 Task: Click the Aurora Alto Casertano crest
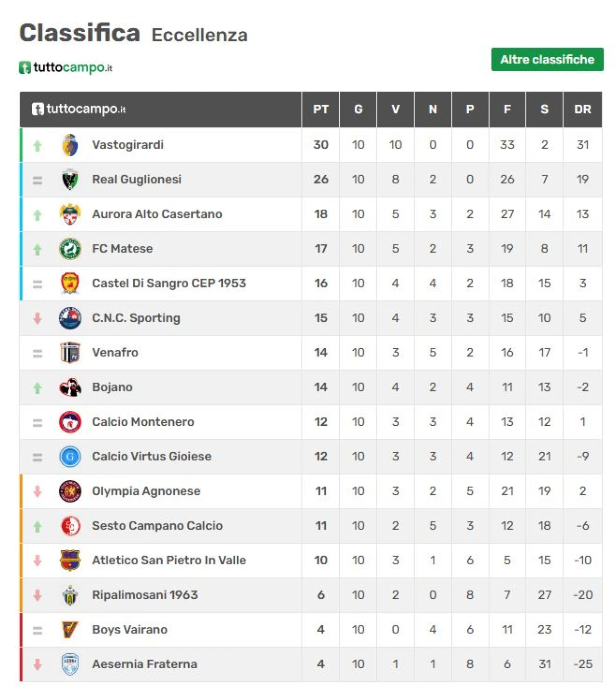pos(70,214)
